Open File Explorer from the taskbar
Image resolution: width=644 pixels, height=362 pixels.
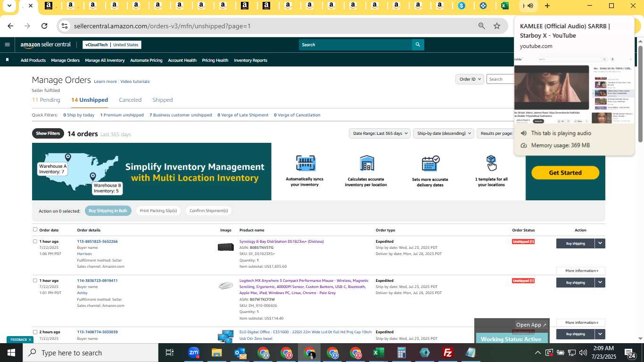tap(216, 353)
